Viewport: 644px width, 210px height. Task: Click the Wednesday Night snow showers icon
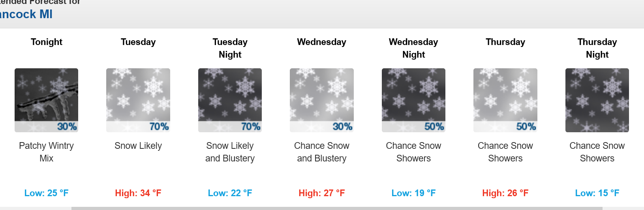[x=413, y=100]
